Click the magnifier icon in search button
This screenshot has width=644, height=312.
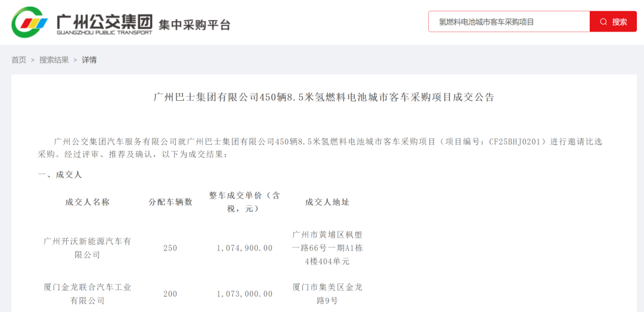pyautogui.click(x=603, y=22)
